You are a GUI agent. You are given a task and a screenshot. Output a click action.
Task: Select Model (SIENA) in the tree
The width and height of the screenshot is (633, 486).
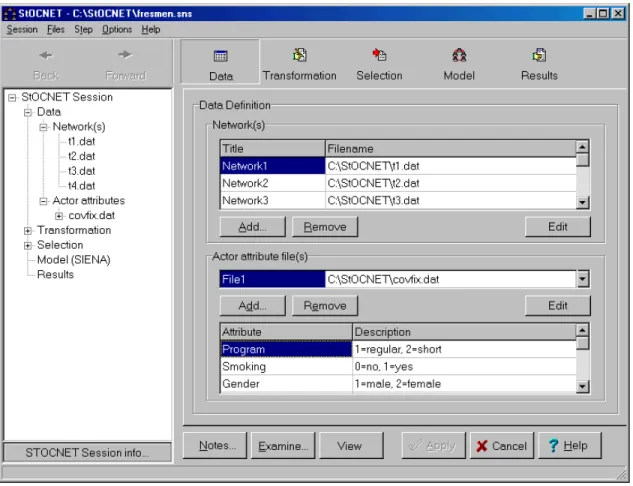(74, 260)
